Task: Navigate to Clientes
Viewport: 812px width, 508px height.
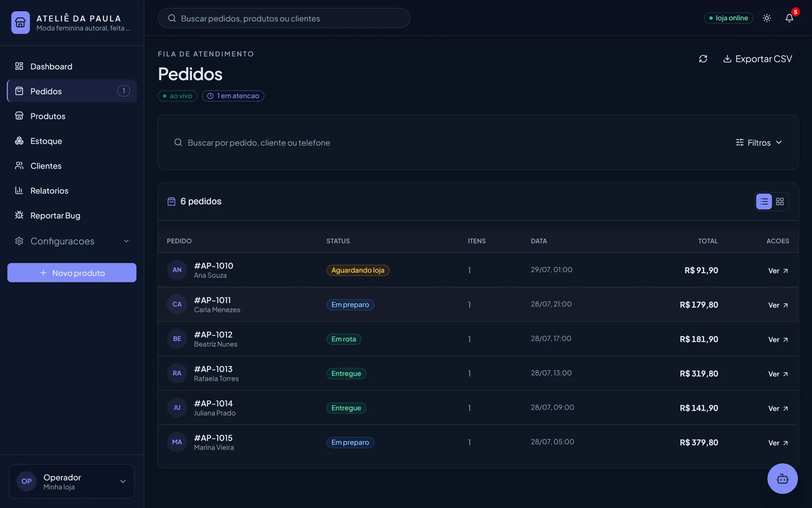Action: [x=72, y=166]
